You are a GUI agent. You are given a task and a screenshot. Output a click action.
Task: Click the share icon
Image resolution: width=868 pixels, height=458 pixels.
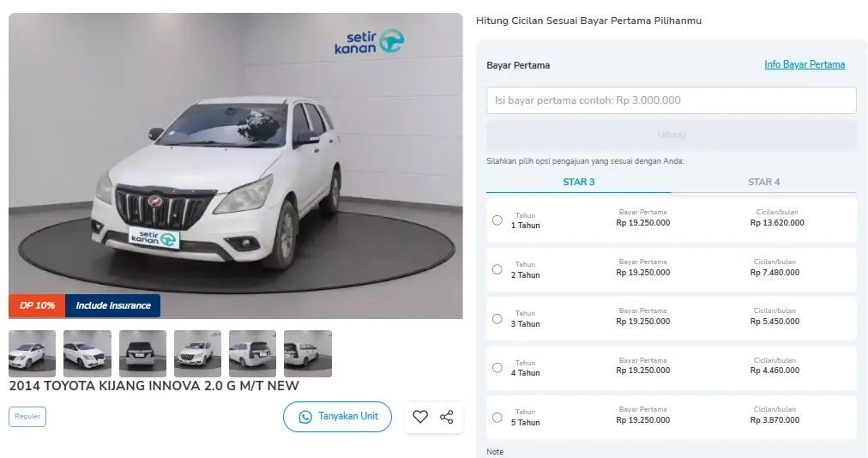[447, 417]
